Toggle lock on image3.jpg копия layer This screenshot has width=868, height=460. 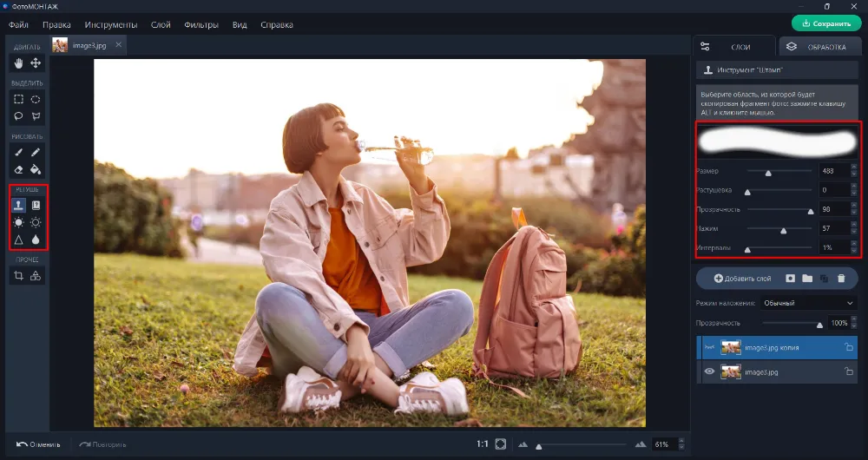pos(849,347)
